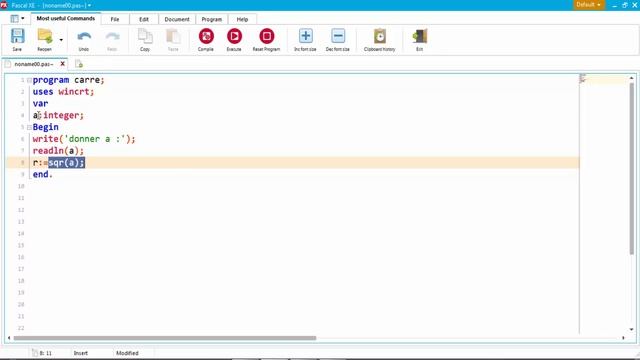
Task: Click the scroll down arrow
Action: pyautogui.click(x=631, y=329)
